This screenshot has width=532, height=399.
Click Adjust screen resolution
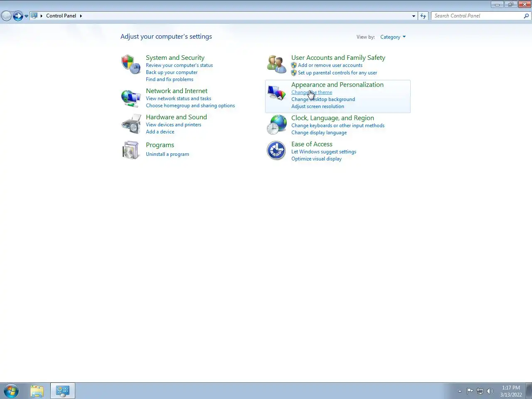[x=318, y=106]
